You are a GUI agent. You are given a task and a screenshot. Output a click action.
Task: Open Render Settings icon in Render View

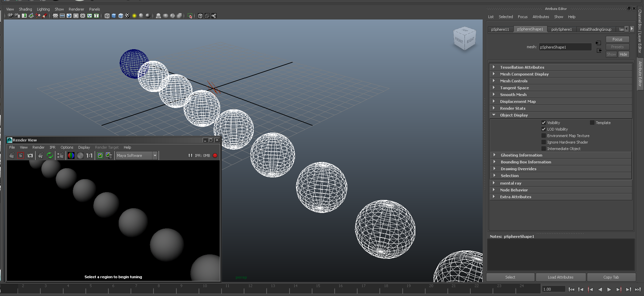(x=61, y=156)
